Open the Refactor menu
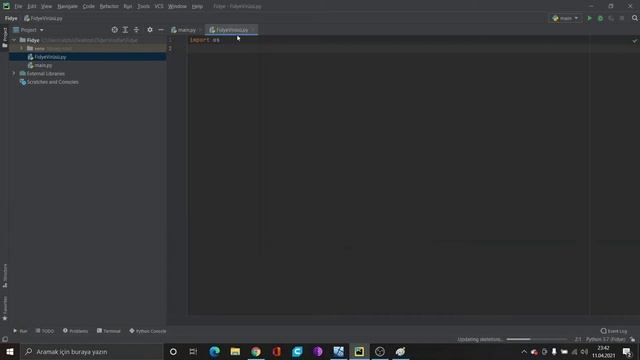 click(x=109, y=7)
